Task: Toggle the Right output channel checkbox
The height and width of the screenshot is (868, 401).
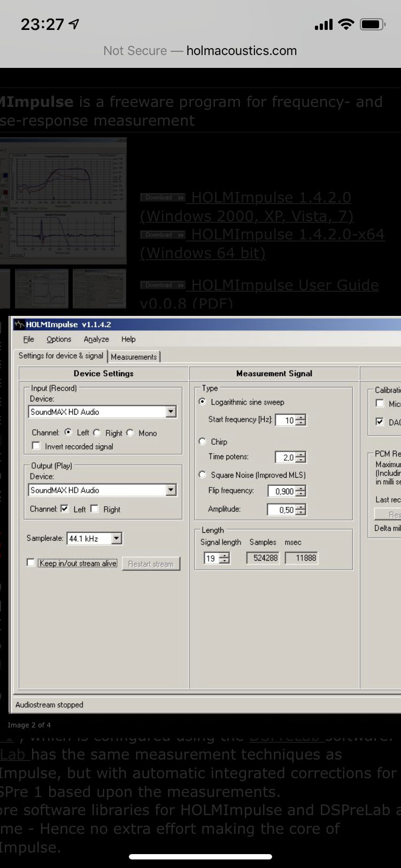Action: (x=95, y=509)
